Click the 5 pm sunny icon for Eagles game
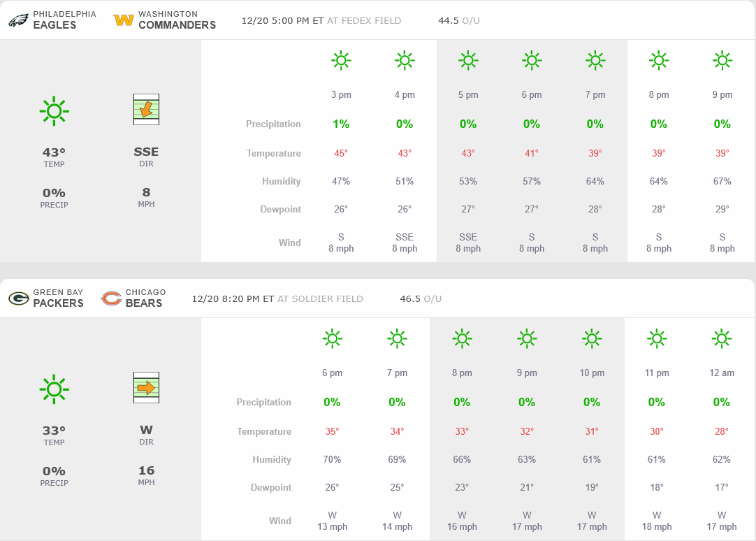The width and height of the screenshot is (756, 541). [468, 61]
